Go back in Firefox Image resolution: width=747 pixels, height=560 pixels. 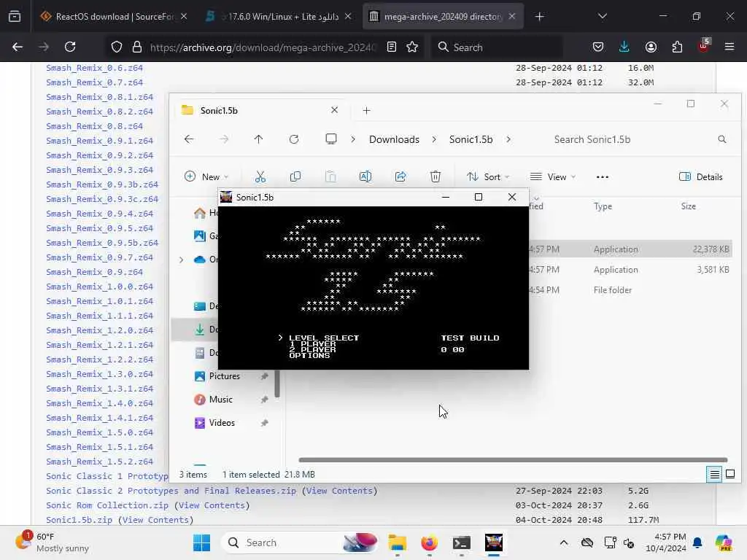[18, 47]
